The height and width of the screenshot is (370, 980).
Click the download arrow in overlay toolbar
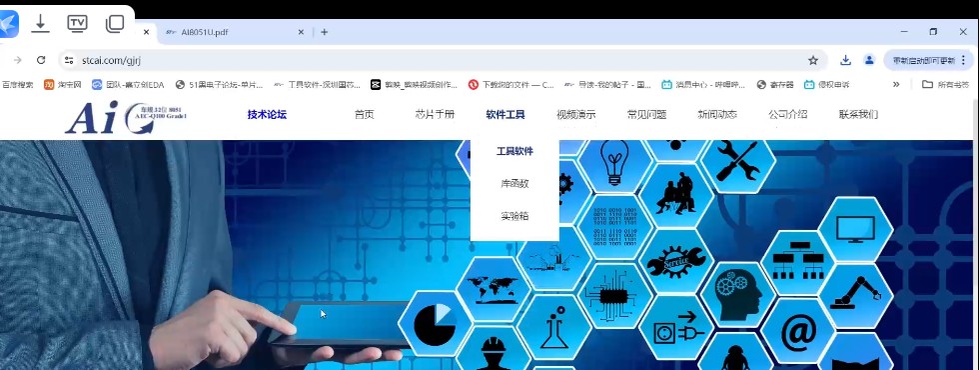[x=40, y=24]
